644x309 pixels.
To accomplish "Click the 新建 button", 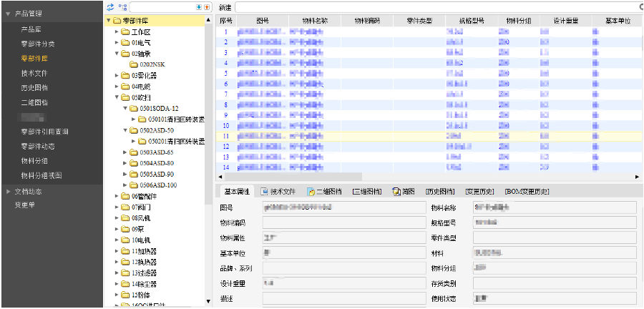I will tap(225, 6).
